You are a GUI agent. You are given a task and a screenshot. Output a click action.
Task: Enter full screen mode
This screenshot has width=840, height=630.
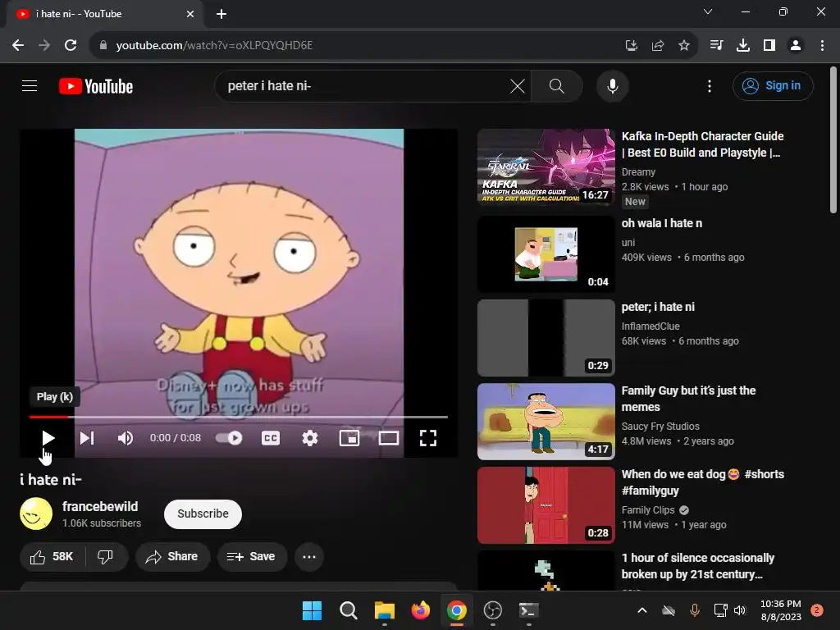(427, 438)
